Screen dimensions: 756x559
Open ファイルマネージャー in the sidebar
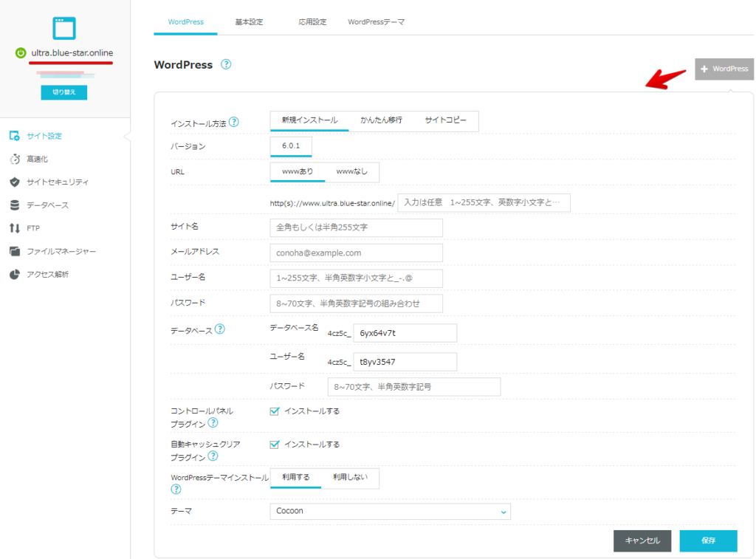[61, 251]
